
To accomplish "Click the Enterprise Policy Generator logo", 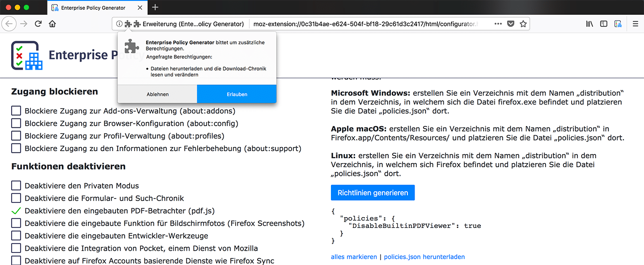I will (27, 55).
